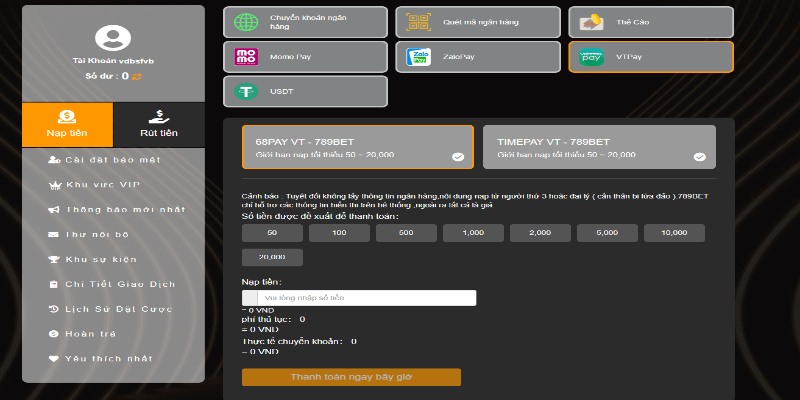The height and width of the screenshot is (400, 800).
Task: Pick the 500 suggested amount
Action: [x=407, y=233]
